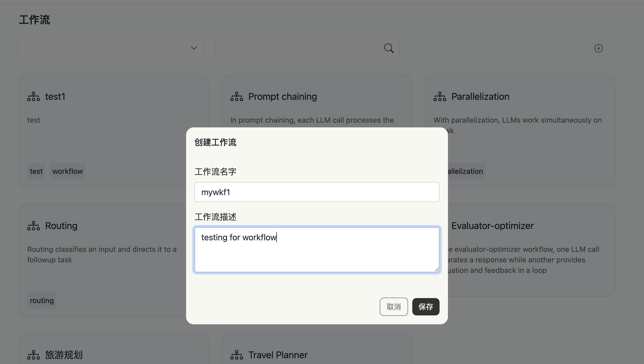Screen dimensions: 644x364
Task: Click the 旅游规划 workflow icon
Action: [34, 355]
